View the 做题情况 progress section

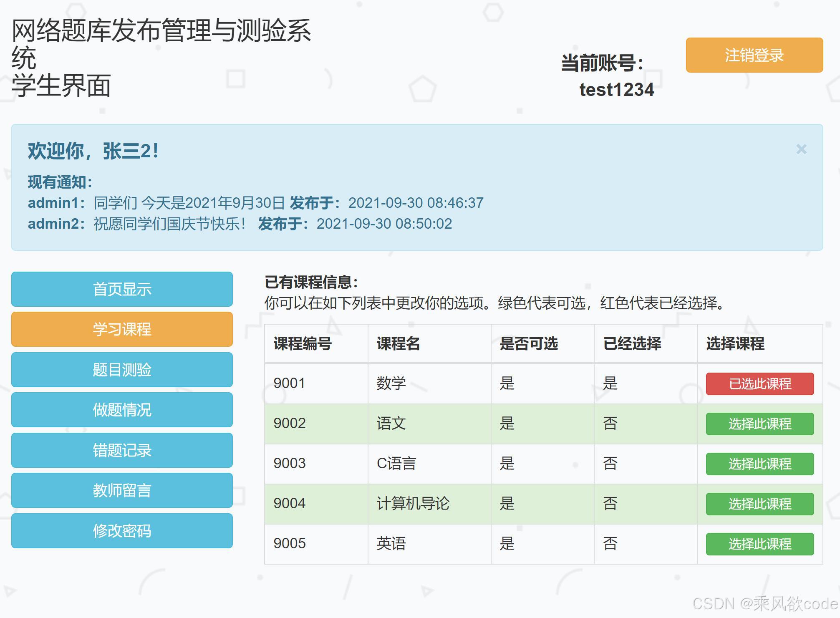(x=122, y=410)
